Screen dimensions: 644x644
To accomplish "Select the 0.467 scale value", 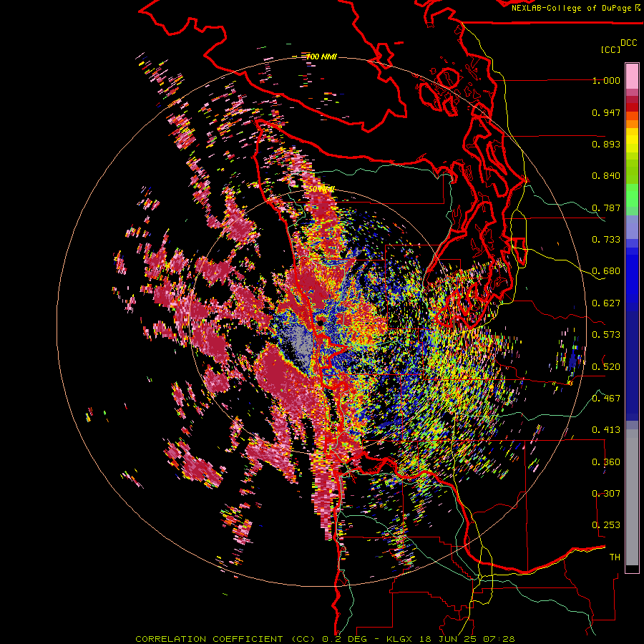I will tap(606, 399).
